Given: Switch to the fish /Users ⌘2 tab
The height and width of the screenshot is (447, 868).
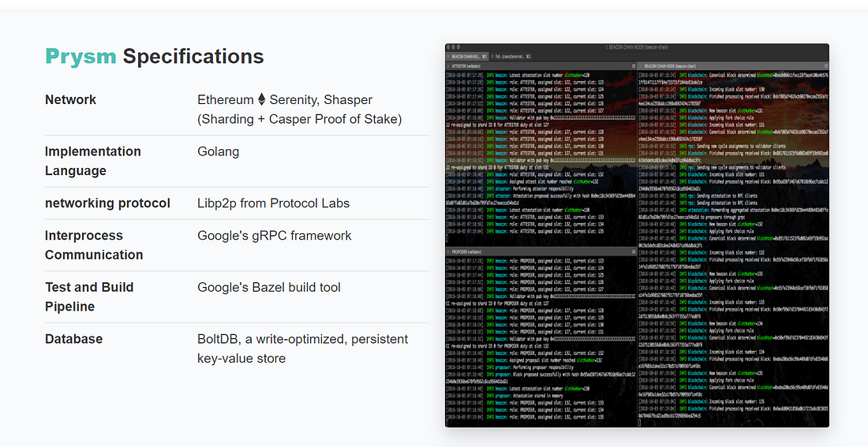Looking at the screenshot, I should click(x=511, y=57).
